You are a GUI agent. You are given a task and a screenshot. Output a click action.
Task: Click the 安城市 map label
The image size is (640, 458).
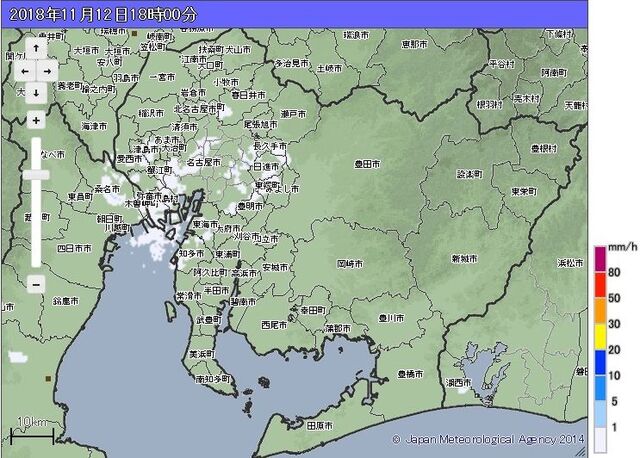pos(275,267)
